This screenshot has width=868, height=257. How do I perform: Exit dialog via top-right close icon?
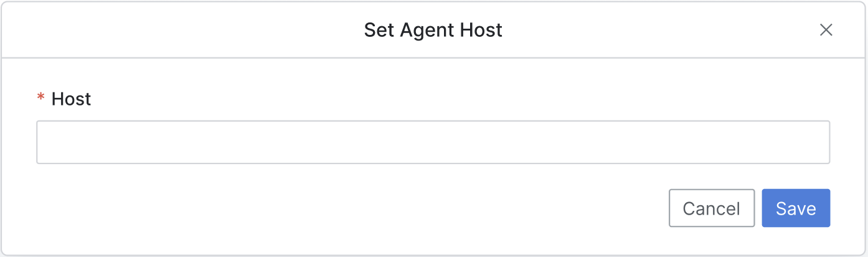point(826,30)
